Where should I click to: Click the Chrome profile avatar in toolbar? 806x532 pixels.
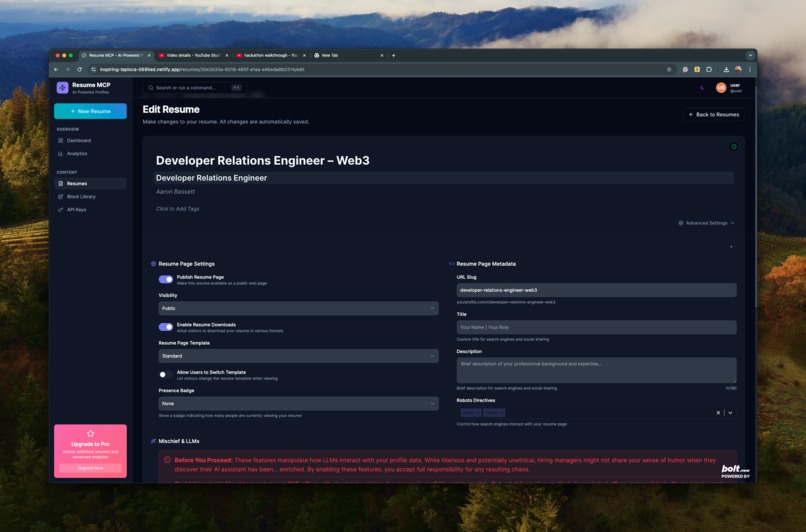tap(738, 69)
